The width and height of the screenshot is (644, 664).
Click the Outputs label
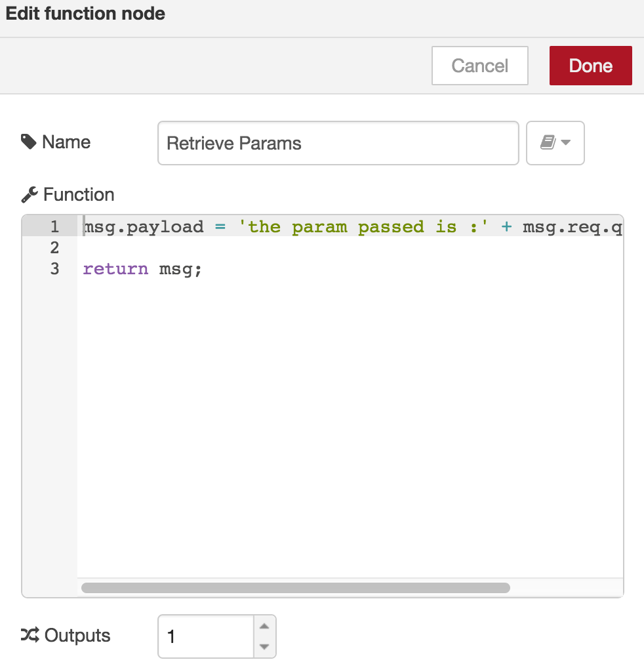click(x=77, y=635)
